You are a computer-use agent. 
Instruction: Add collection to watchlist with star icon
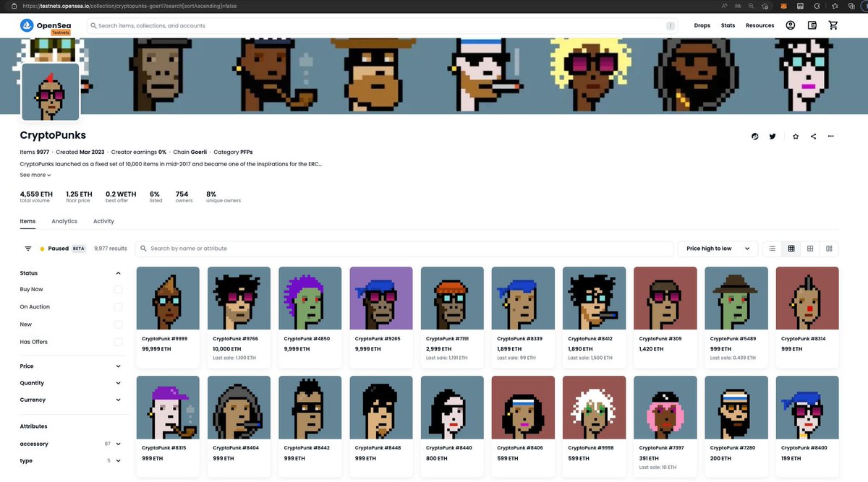tap(796, 136)
